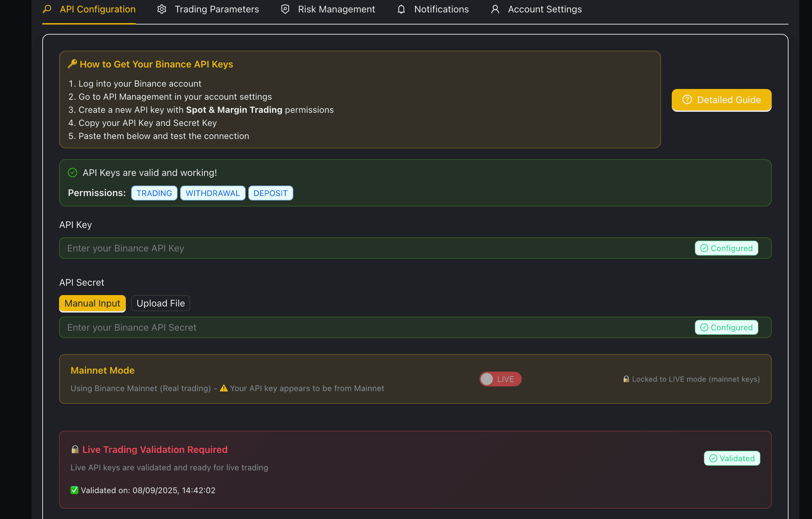
Task: Click the Configured badge in API Secret field
Action: 727,328
